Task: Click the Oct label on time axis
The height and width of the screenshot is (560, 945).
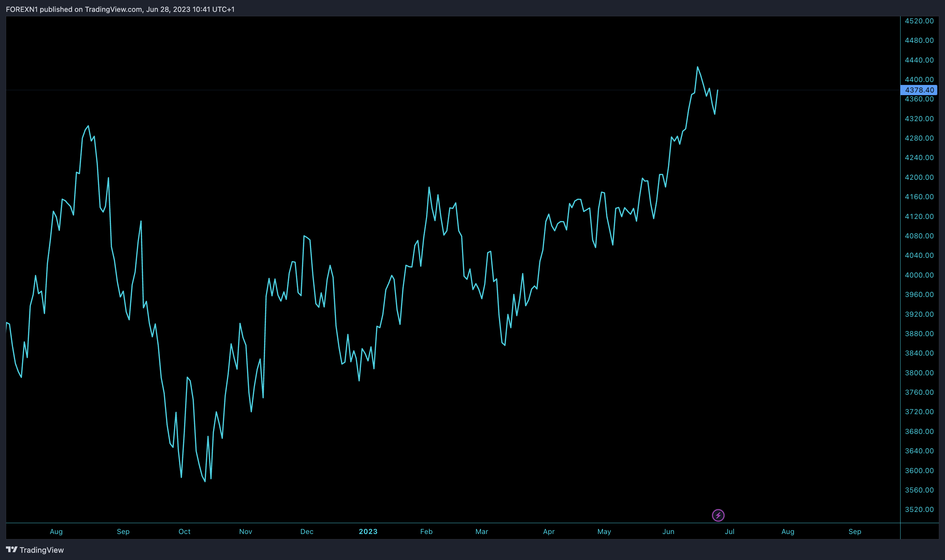Action: 184,532
